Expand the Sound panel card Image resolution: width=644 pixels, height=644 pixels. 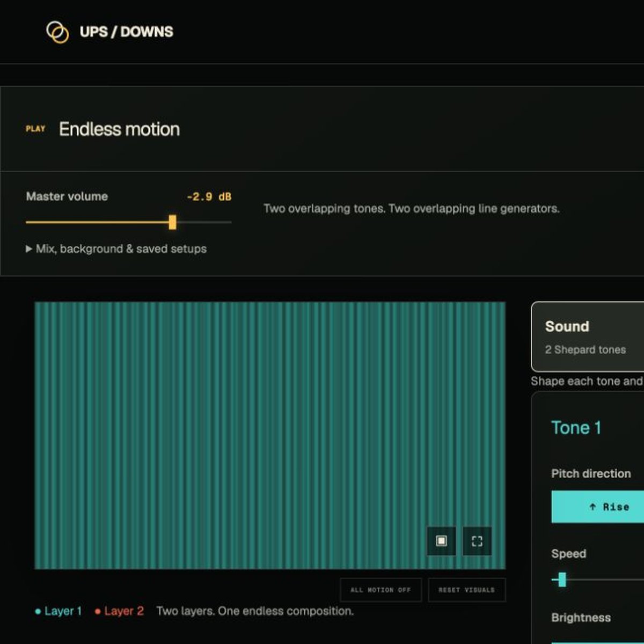(x=588, y=336)
